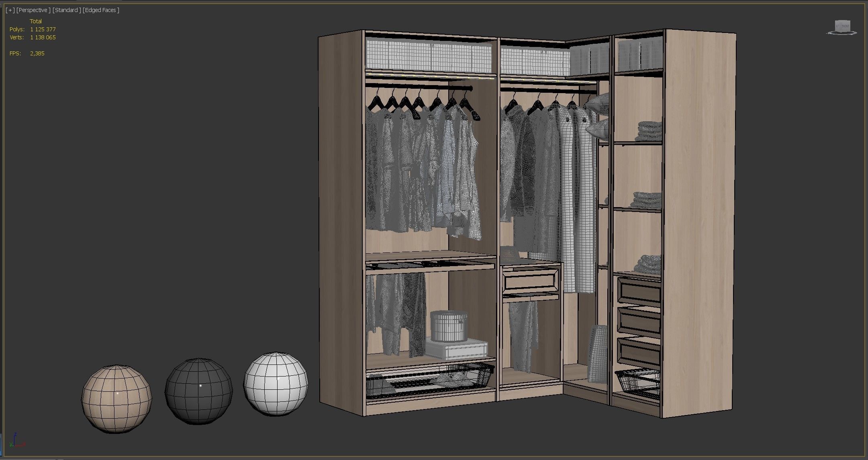Click the Polys count value 1 125 377
Image resolution: width=868 pixels, height=460 pixels.
tap(43, 29)
